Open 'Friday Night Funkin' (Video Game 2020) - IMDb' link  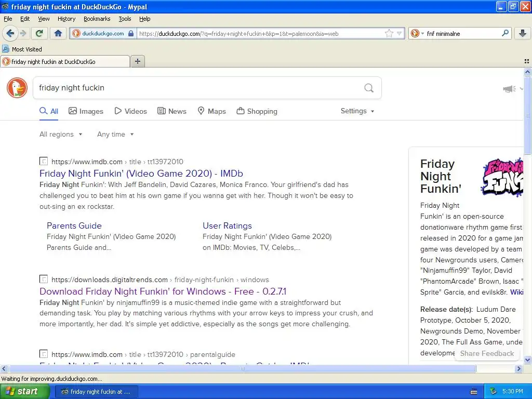141,174
